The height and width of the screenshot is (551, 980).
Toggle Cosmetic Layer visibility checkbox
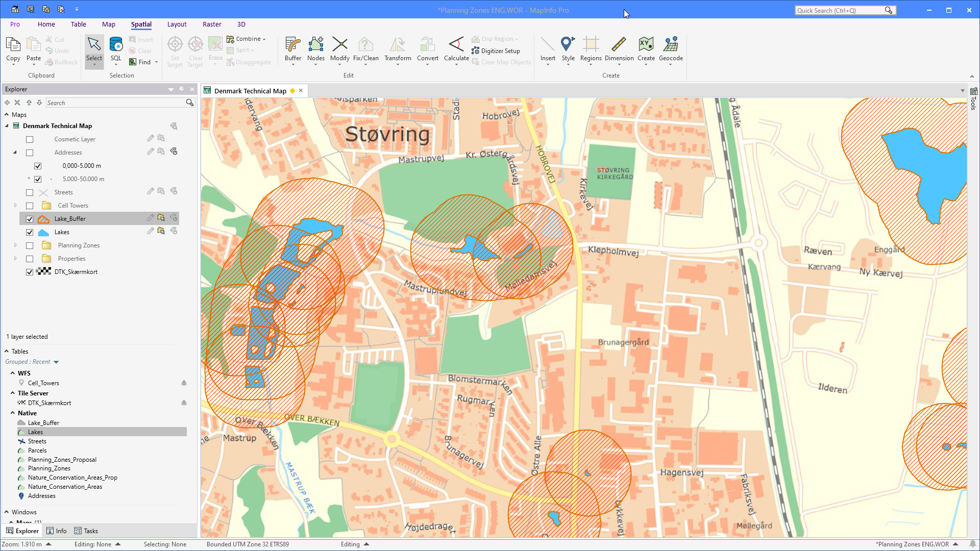tap(30, 139)
